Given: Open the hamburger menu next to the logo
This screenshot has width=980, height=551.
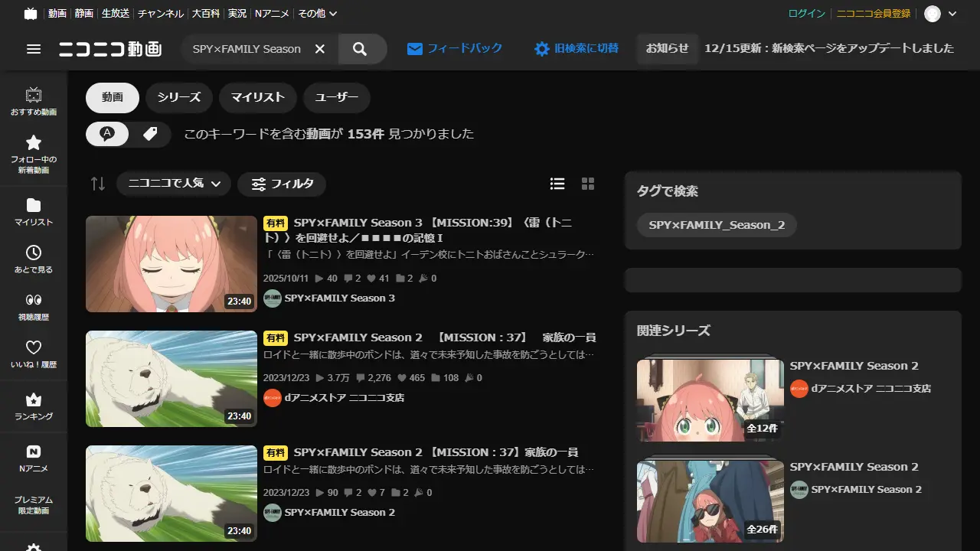Looking at the screenshot, I should [x=34, y=48].
